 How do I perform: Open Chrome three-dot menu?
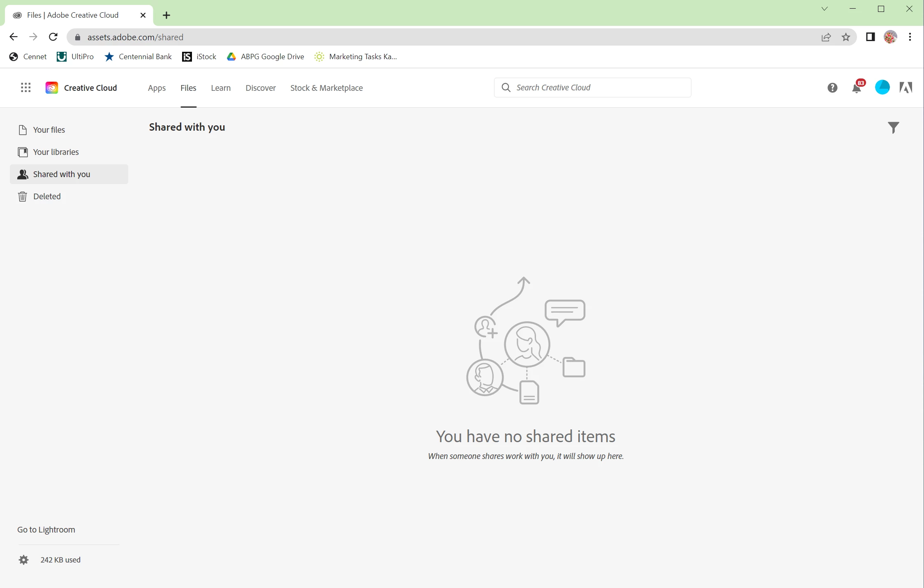click(x=910, y=37)
